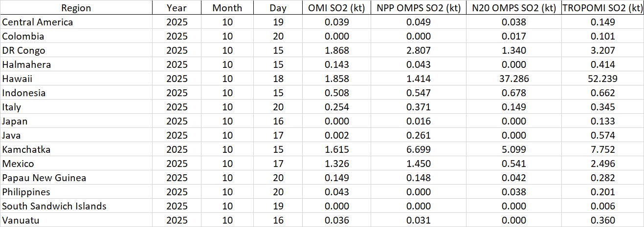644x227 pixels.
Task: Select the South Sandwich Islands cell
Action: (54, 206)
